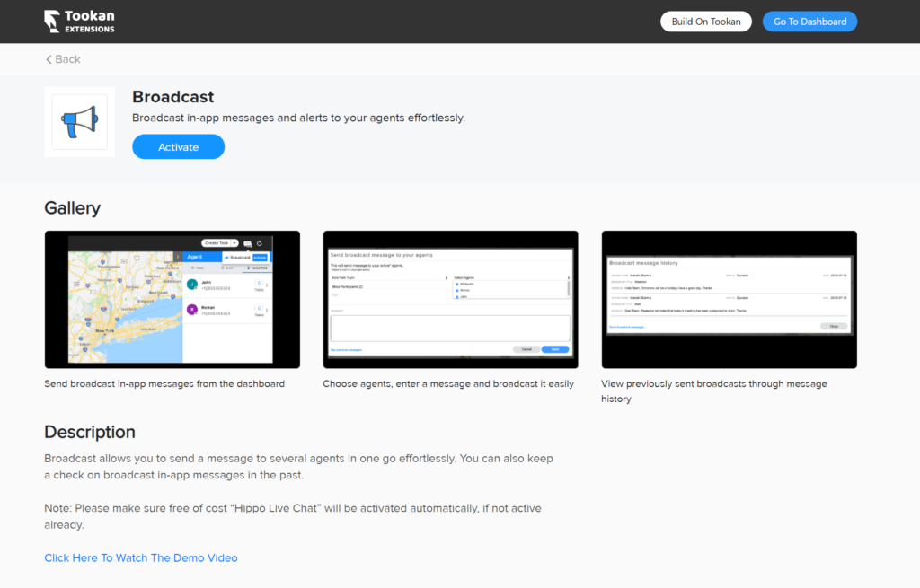Click the Tookan Extensions logo
The height and width of the screenshot is (588, 920).
(x=79, y=22)
